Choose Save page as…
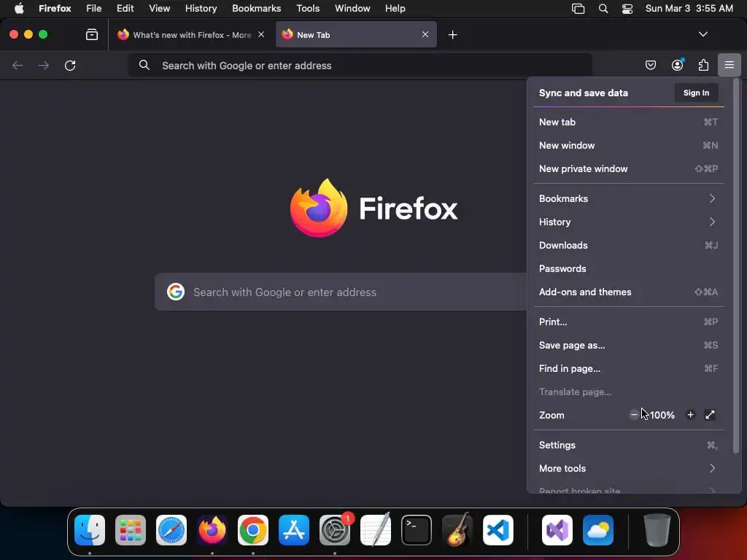This screenshot has height=560, width=747. 629,345
